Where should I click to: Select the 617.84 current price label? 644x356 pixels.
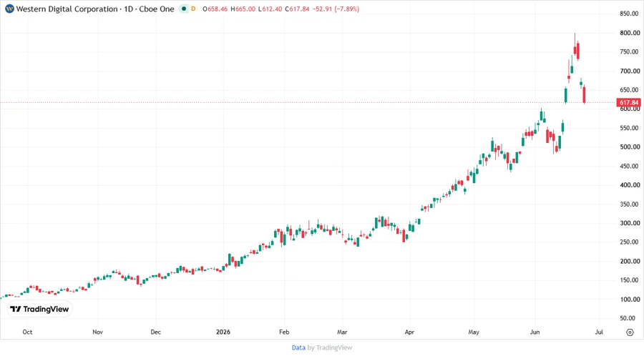click(629, 102)
